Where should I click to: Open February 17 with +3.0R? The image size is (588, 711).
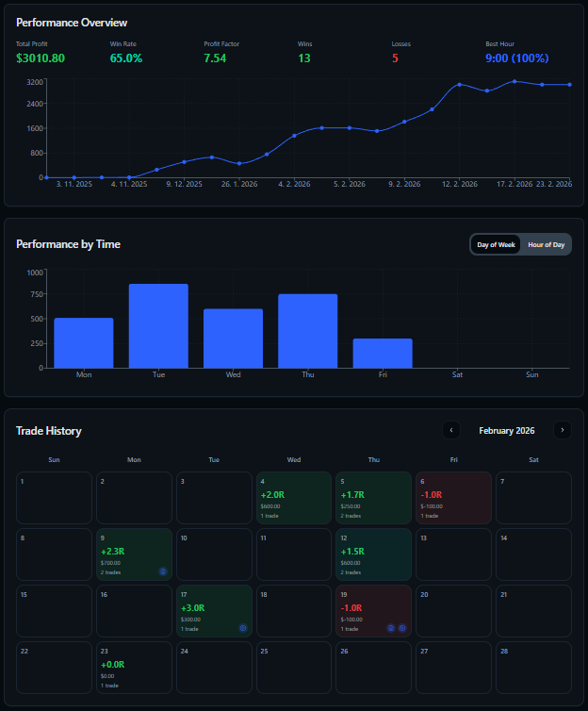(x=214, y=611)
